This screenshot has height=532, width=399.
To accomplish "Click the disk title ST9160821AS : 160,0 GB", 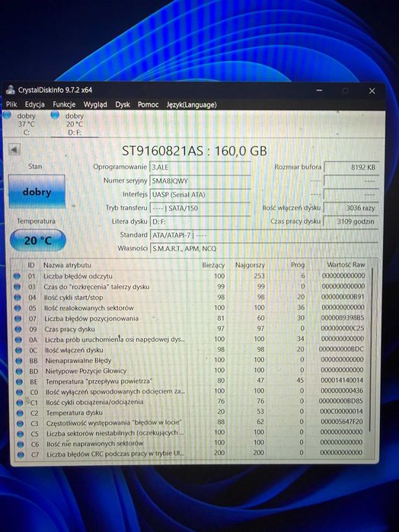I will coord(194,151).
